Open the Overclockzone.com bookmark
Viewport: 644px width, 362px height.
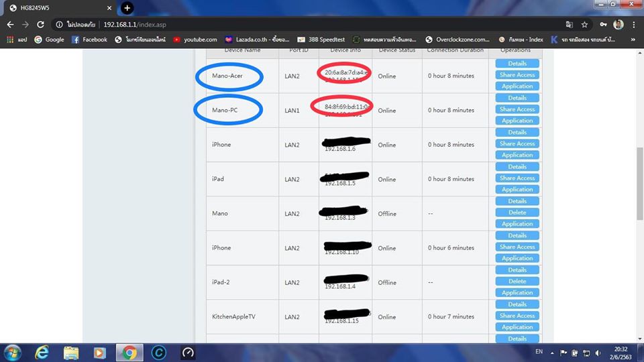[x=458, y=40]
